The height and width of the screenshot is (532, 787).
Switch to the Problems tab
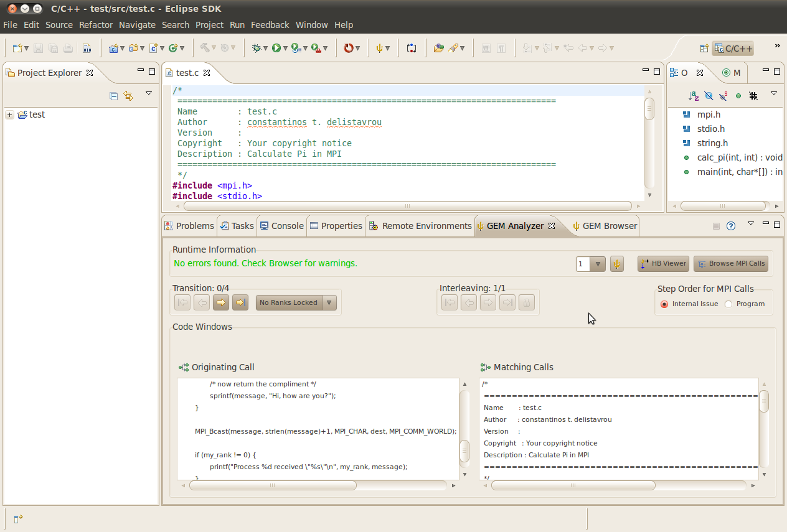tap(189, 226)
